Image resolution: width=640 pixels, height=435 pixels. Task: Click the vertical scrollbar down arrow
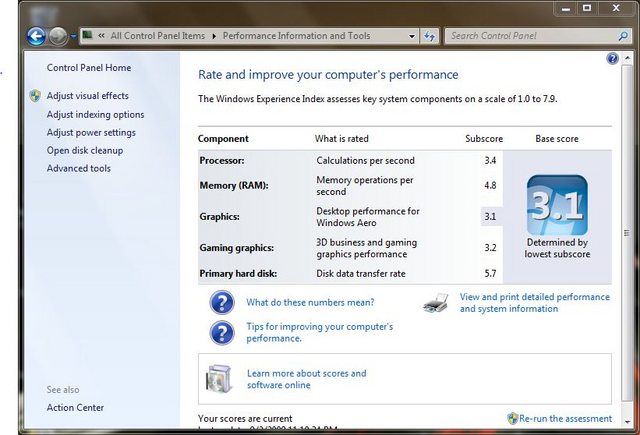pyautogui.click(x=627, y=422)
